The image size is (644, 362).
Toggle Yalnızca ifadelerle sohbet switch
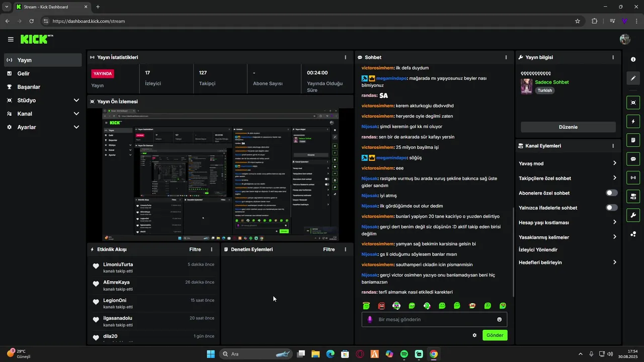(x=611, y=208)
